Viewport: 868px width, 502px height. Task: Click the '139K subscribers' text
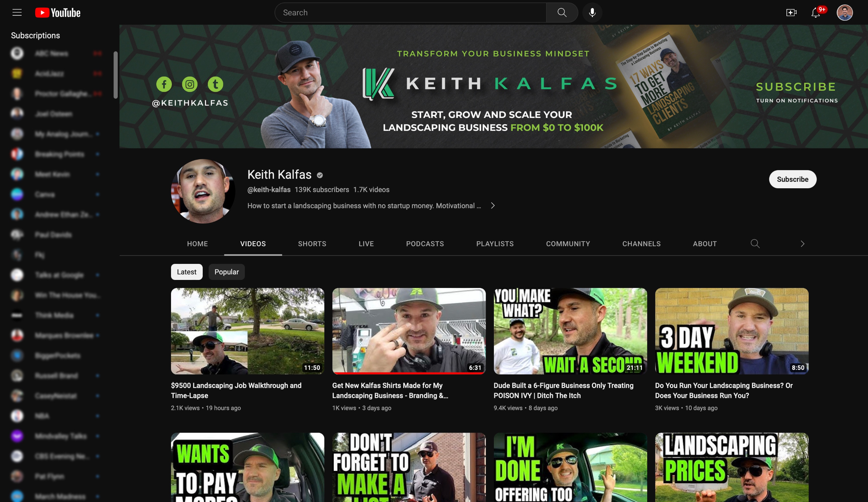coord(322,190)
